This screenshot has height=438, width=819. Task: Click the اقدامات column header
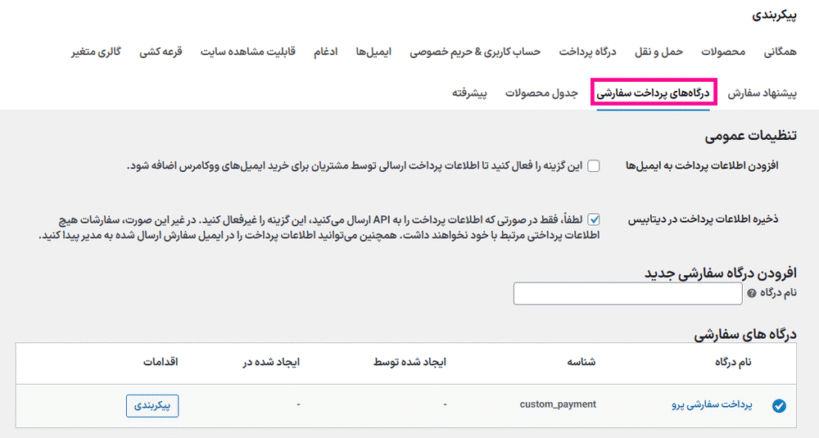160,362
